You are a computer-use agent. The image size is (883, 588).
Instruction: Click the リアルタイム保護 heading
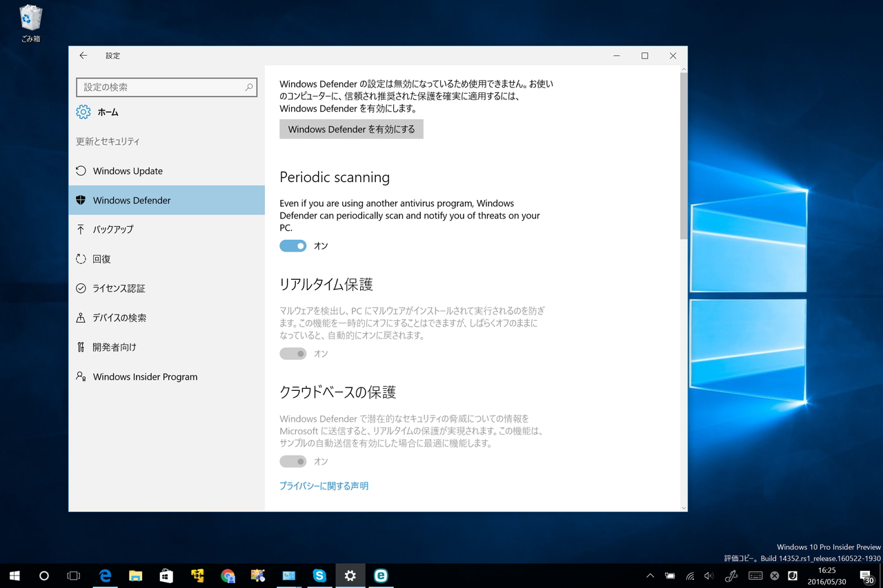point(326,285)
